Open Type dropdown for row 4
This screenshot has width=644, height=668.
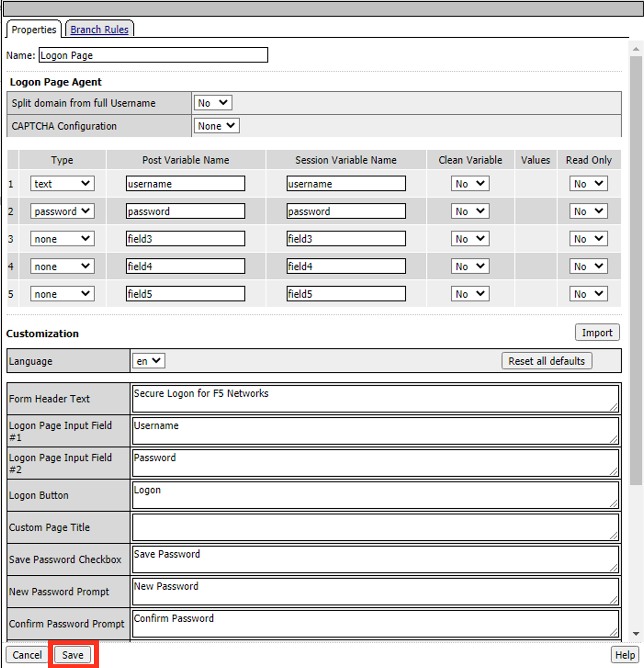(62, 266)
